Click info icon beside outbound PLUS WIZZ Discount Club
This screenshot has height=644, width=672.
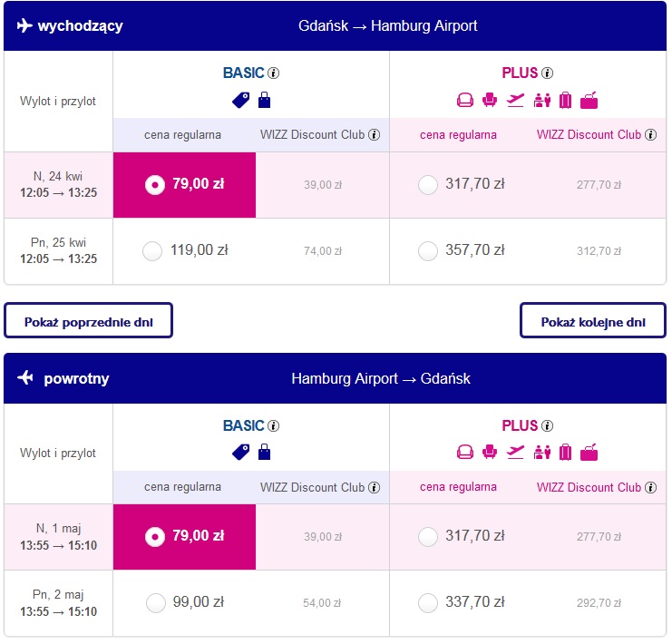coord(650,135)
